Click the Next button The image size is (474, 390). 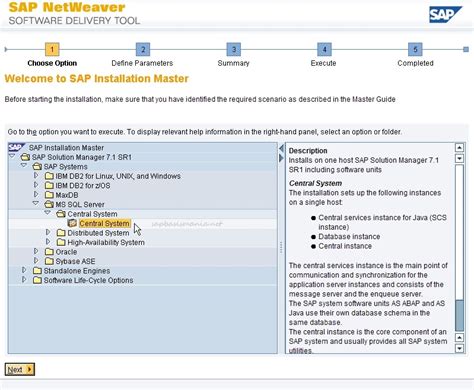click(x=20, y=369)
